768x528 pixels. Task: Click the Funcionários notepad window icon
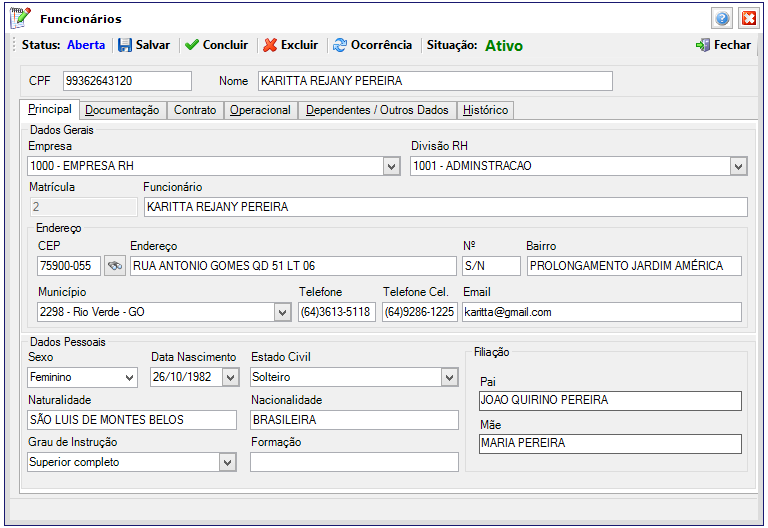pyautogui.click(x=20, y=18)
